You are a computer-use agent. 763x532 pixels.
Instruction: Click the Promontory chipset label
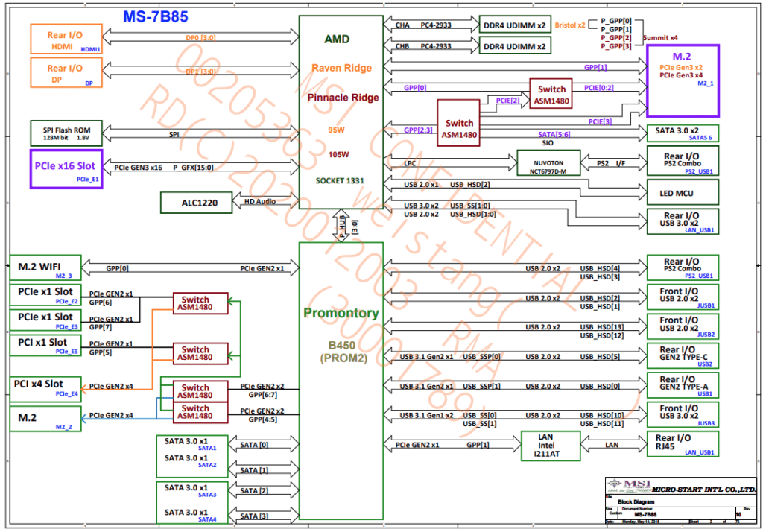pos(341,314)
